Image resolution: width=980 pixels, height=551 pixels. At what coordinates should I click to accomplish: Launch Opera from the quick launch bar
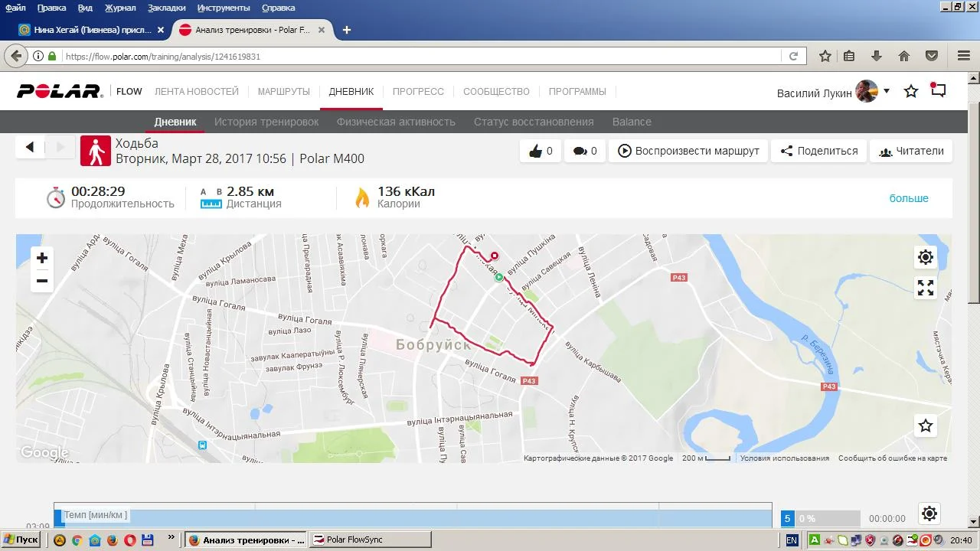[x=129, y=540]
